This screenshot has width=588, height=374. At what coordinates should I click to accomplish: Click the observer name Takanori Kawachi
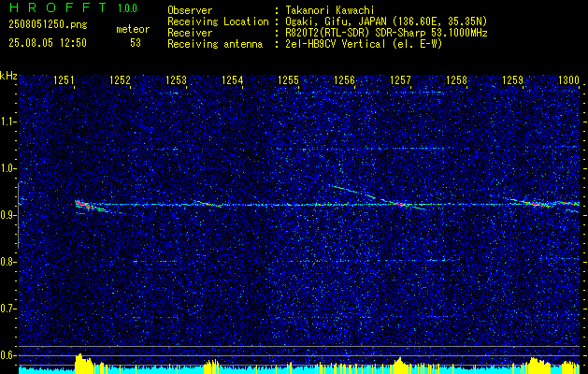pyautogui.click(x=329, y=10)
